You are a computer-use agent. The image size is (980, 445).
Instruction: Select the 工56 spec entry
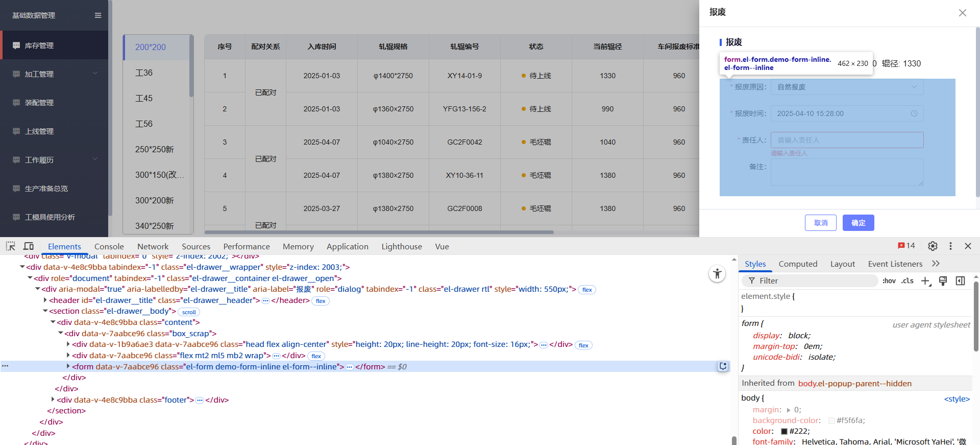coord(156,124)
